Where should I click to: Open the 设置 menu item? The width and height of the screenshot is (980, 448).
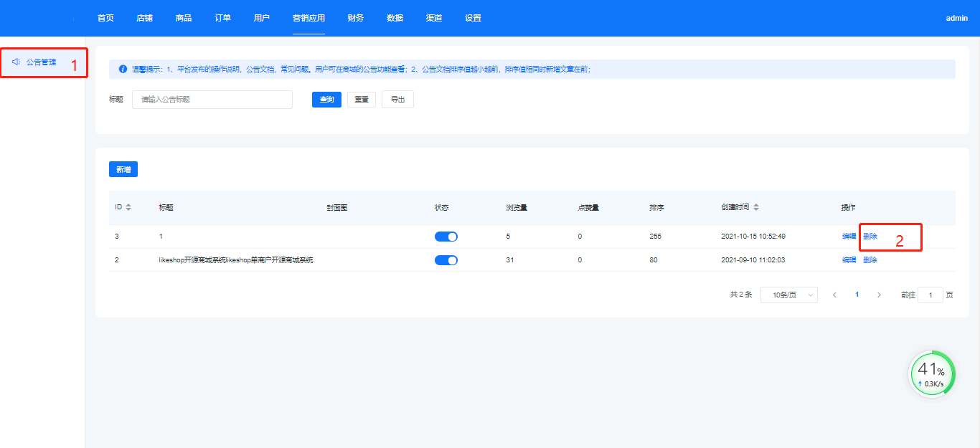(473, 18)
